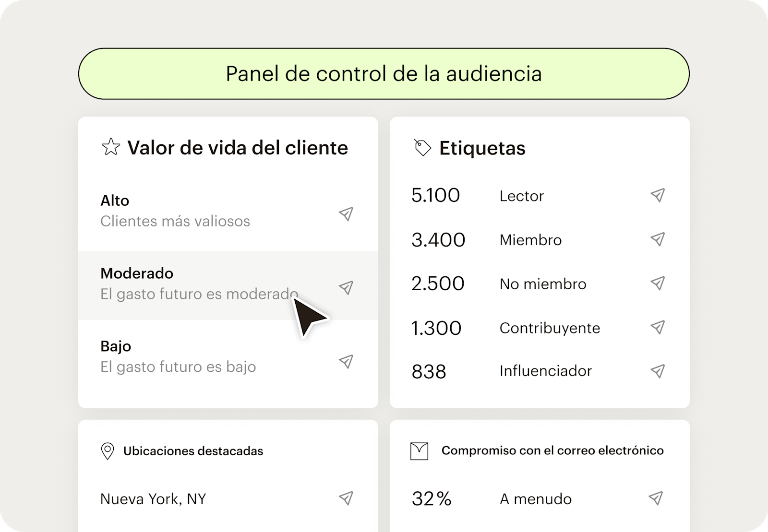Open the Panel de control de la audiencia banner
Image resolution: width=768 pixels, height=532 pixels.
(x=384, y=74)
